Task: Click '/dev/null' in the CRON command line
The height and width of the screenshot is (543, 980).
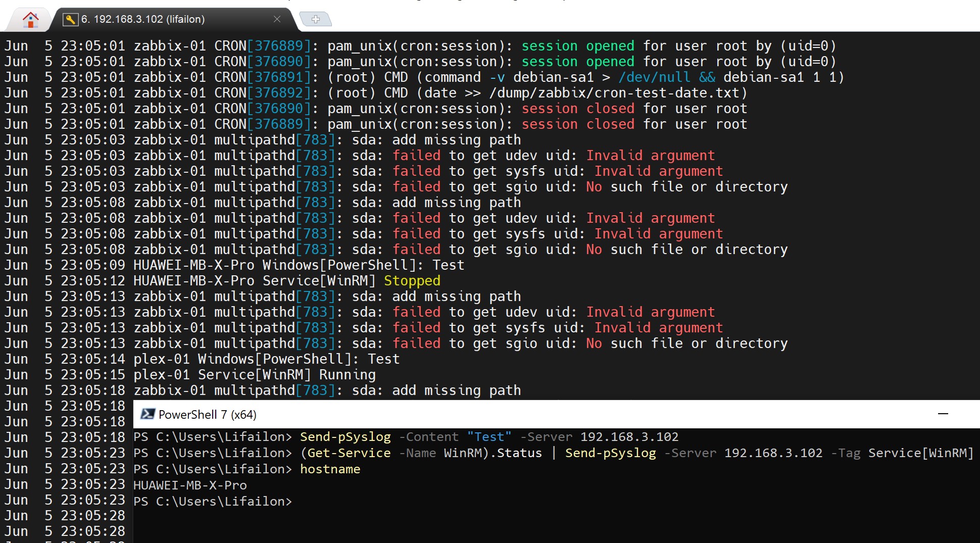Action: click(655, 77)
